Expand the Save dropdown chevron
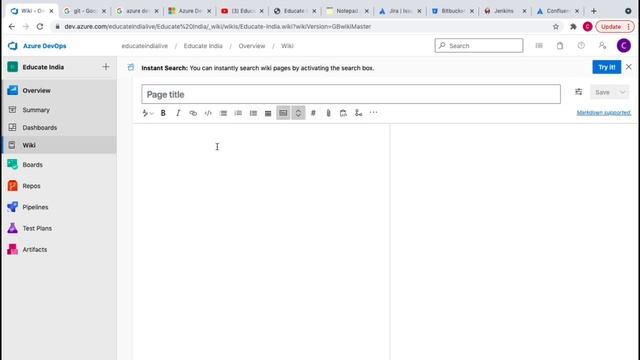640x360 pixels. click(622, 92)
